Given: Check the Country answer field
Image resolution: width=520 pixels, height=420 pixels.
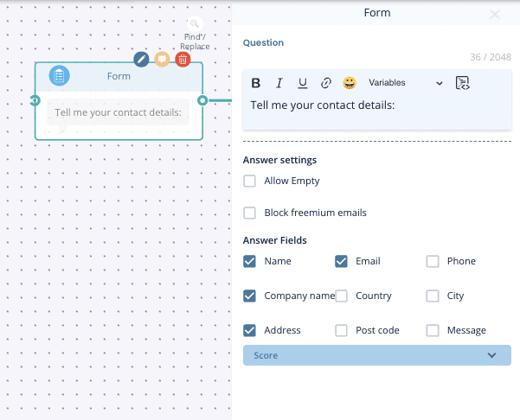Looking at the screenshot, I should [341, 296].
